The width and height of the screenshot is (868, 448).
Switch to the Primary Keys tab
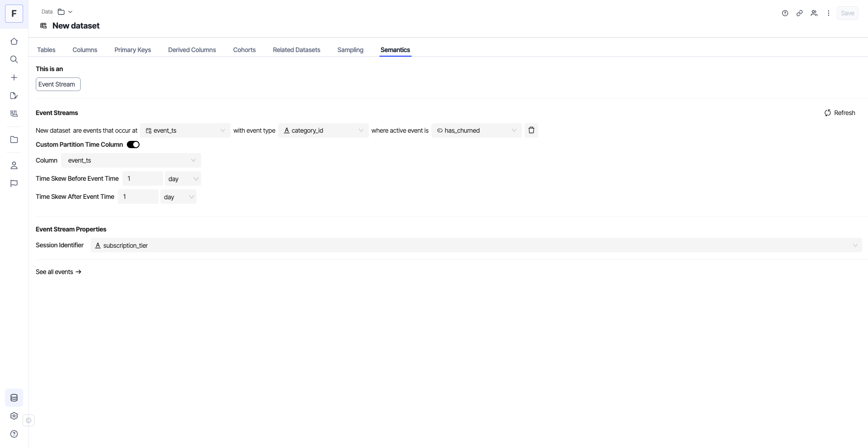coord(132,50)
